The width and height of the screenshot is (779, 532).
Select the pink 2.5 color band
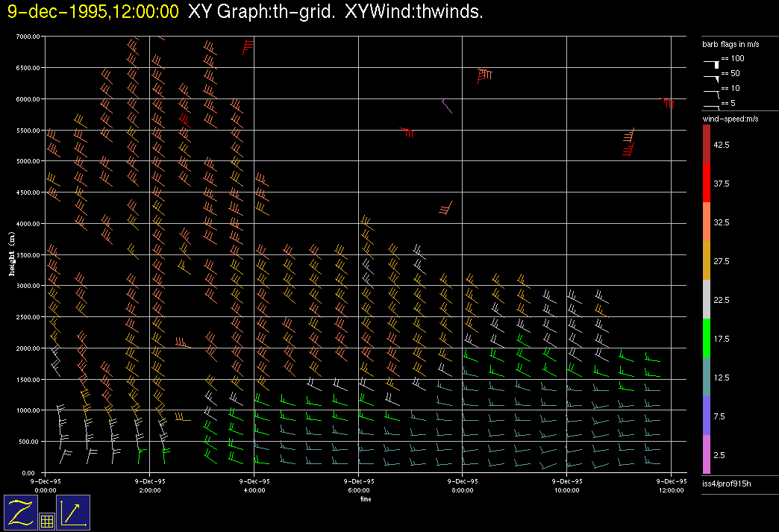707,454
